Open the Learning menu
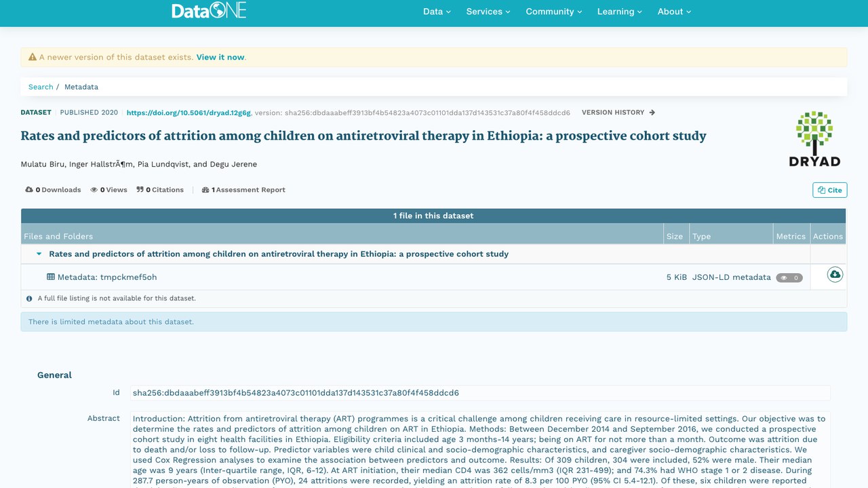Image resolution: width=868 pixels, height=488 pixels. (620, 12)
